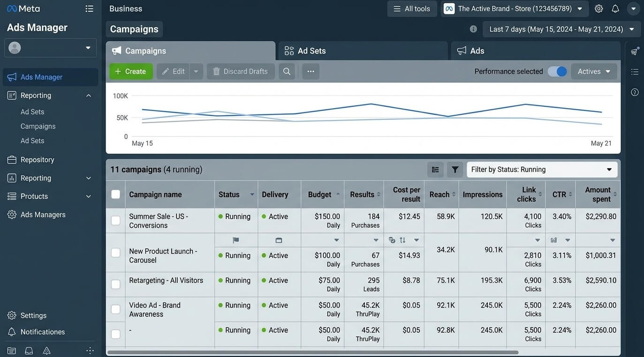Click the inbox tray icon at sidebar bottom
The width and height of the screenshot is (644, 357).
point(29,350)
